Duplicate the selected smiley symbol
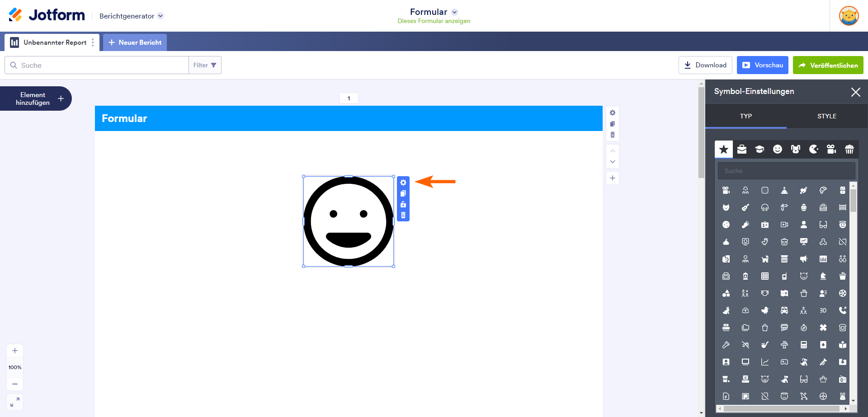Screen dimensions: 868x417 pyautogui.click(x=403, y=193)
